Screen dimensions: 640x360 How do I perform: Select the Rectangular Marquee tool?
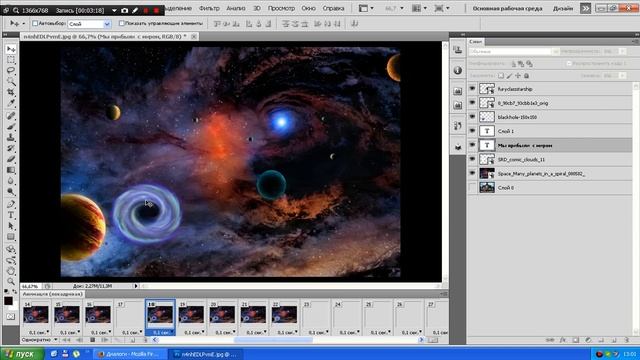point(11,60)
